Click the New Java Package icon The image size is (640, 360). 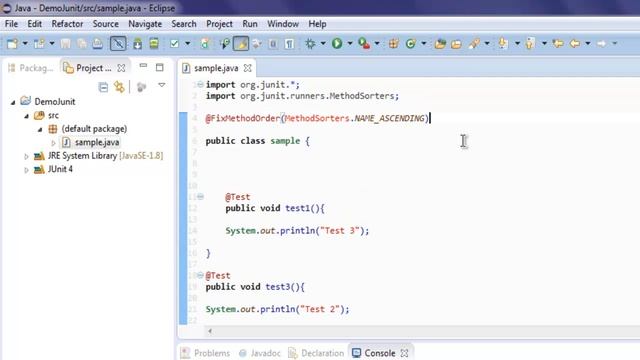click(393, 43)
